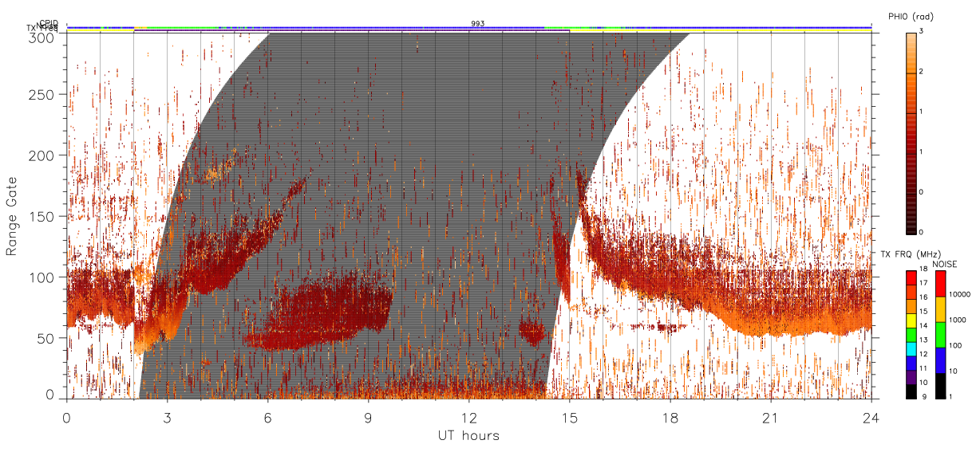Click UT hours tick label '21'

[x=771, y=419]
